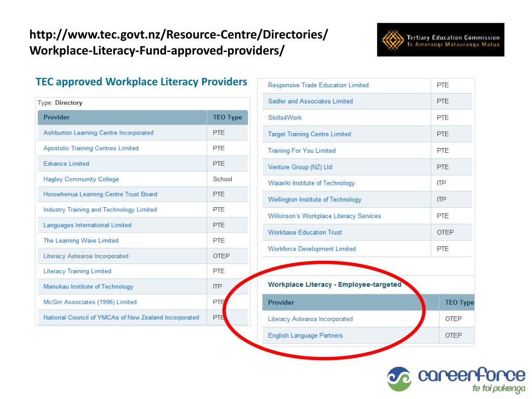Screen dimensions: 532x399
Task: Open McGirr Associates (1996) Limited link
Action: tap(90, 302)
